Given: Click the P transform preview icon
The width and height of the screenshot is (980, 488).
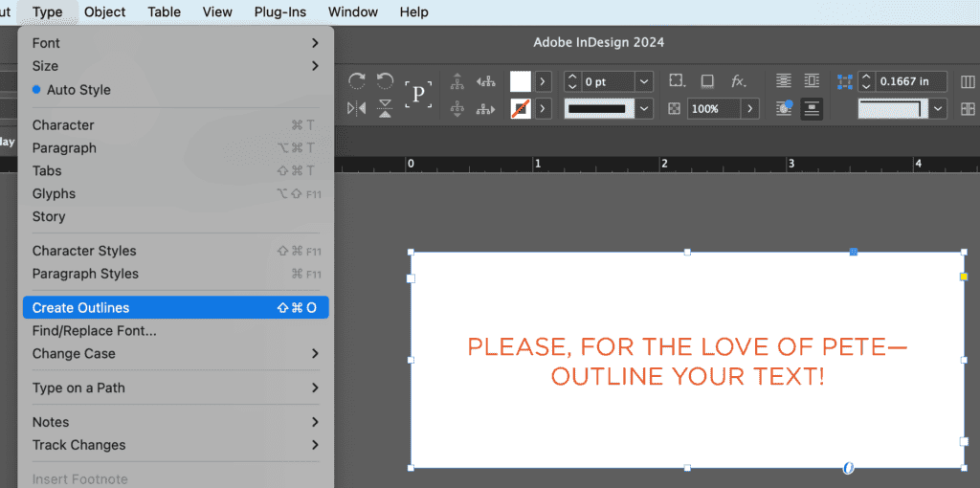Looking at the screenshot, I should 418,95.
